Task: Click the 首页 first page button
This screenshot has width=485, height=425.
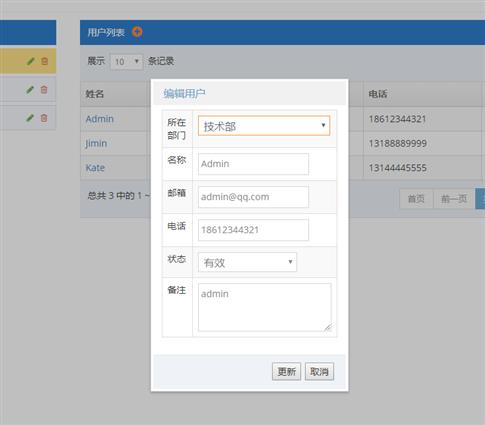Action: coord(416,199)
